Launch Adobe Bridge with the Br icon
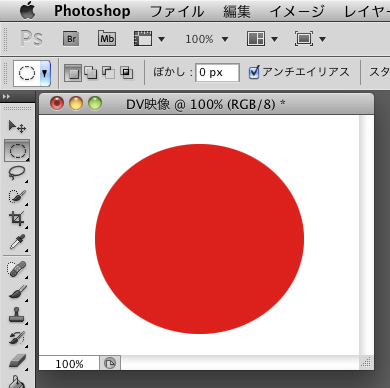This screenshot has width=390, height=388. tap(71, 39)
